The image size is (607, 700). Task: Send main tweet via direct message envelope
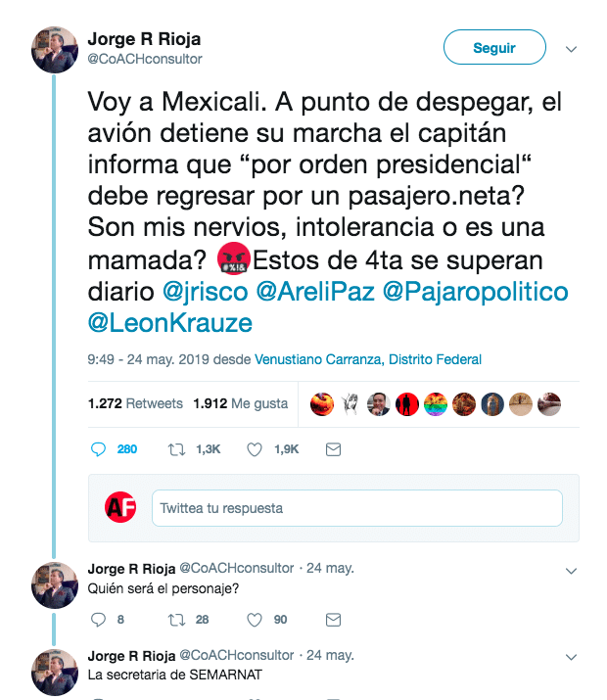pos(333,449)
